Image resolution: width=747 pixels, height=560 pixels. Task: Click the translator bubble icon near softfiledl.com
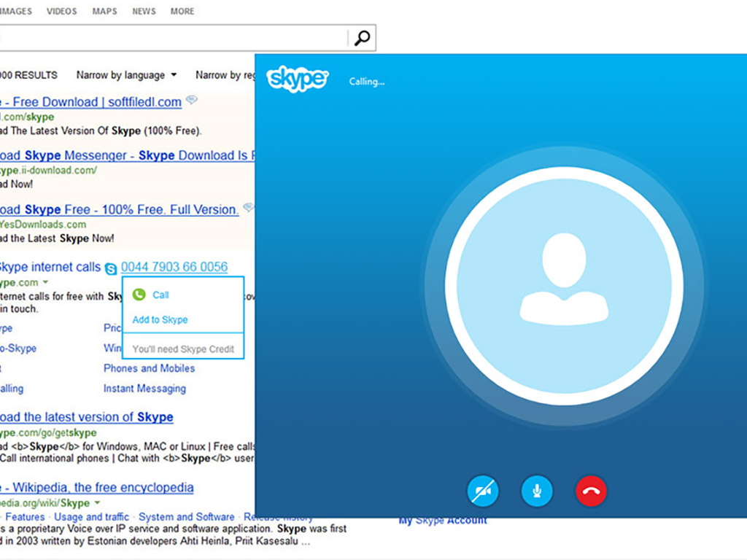pos(191,100)
